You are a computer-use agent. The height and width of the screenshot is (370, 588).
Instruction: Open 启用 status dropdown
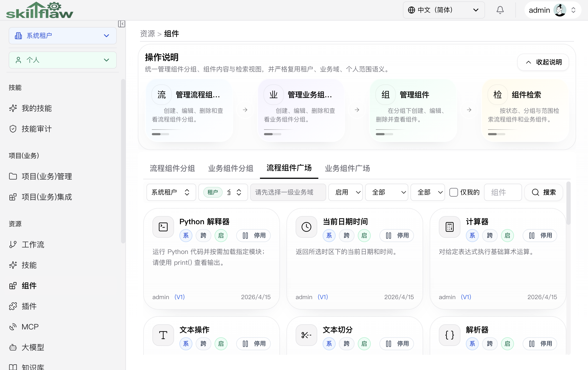345,192
